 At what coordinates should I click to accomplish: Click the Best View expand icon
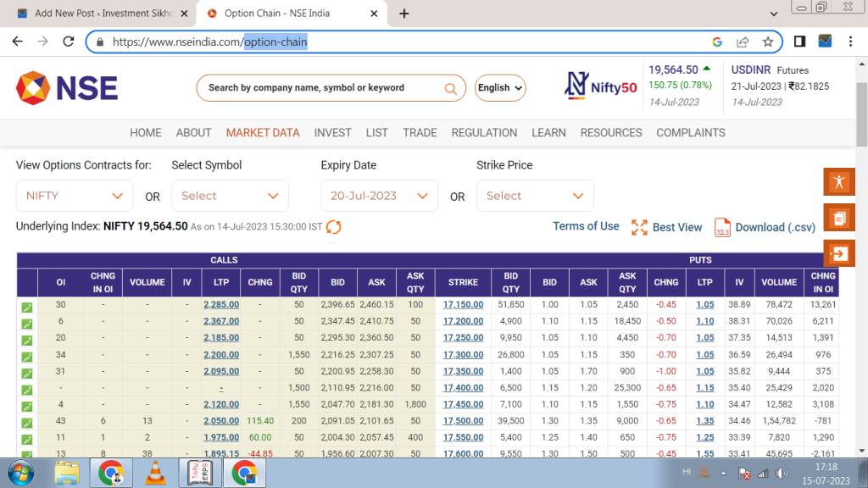pos(639,227)
